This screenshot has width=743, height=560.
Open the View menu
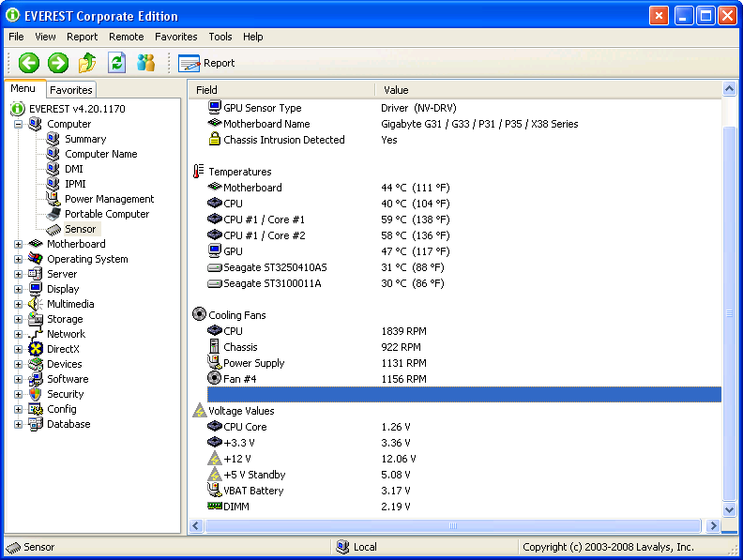tap(45, 37)
